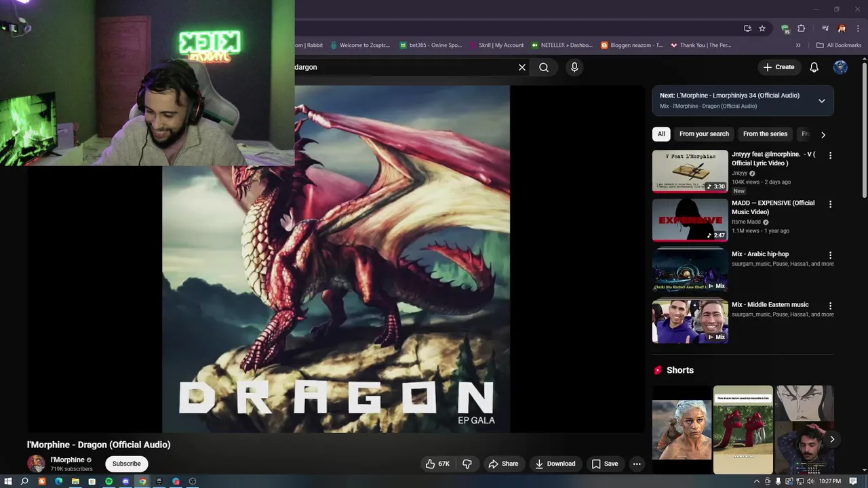Show hidden system tray icons
The height and width of the screenshot is (488, 868).
757,481
